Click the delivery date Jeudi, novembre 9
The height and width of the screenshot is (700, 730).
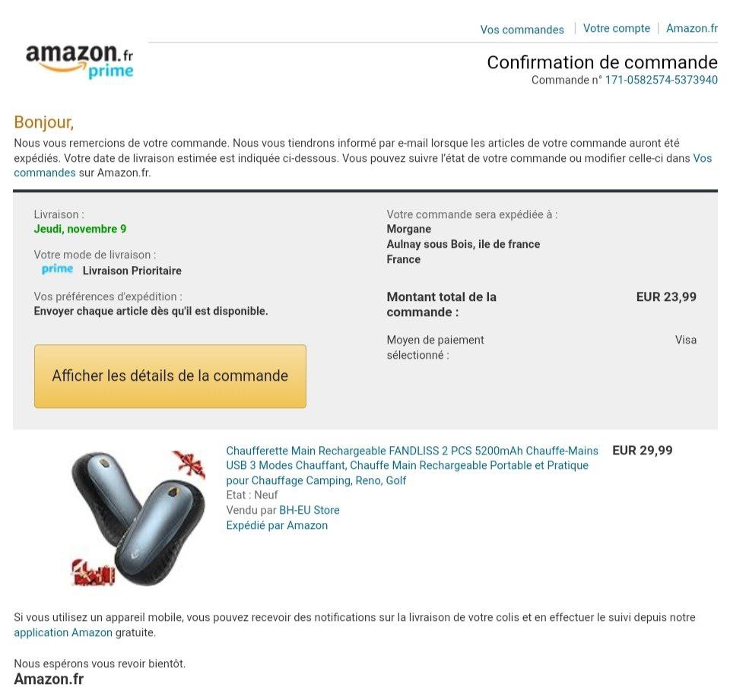pos(80,229)
